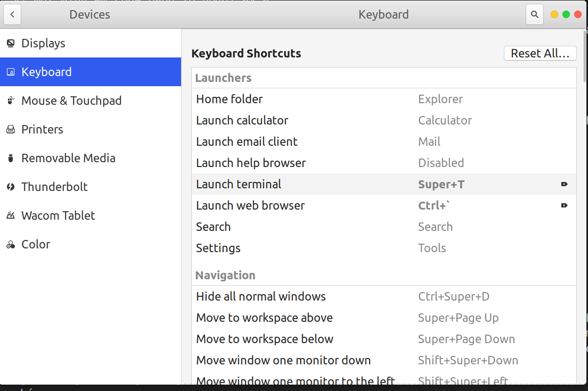The image size is (588, 391).
Task: Click the Reset All... button
Action: point(540,53)
